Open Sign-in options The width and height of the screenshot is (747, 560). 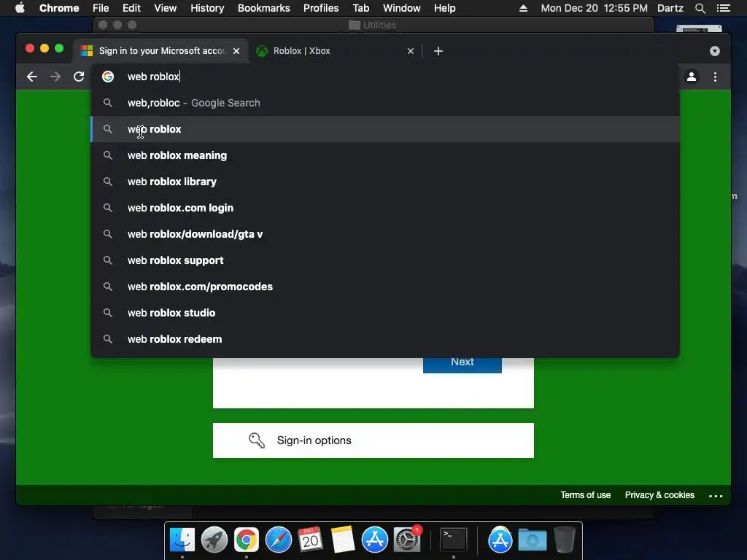pyautogui.click(x=373, y=440)
